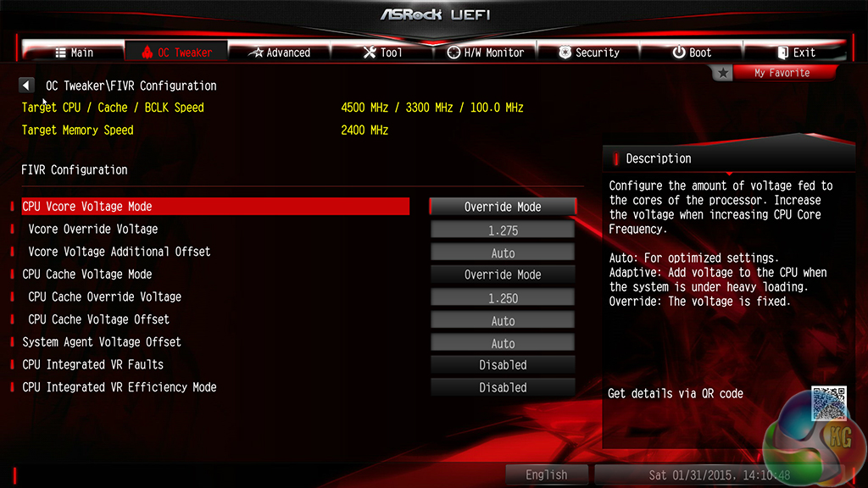Click the QR code image for details

829,403
